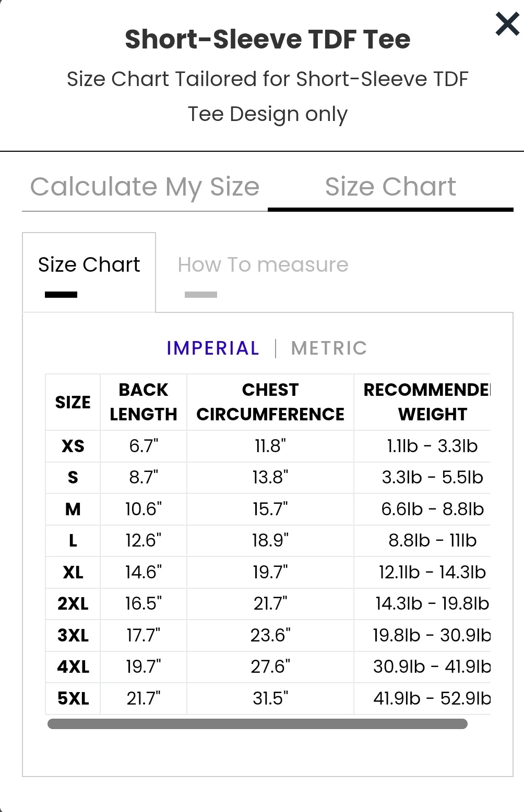Click the BACK LENGTH column header
Viewport: 524px width, 812px height.
coord(143,402)
